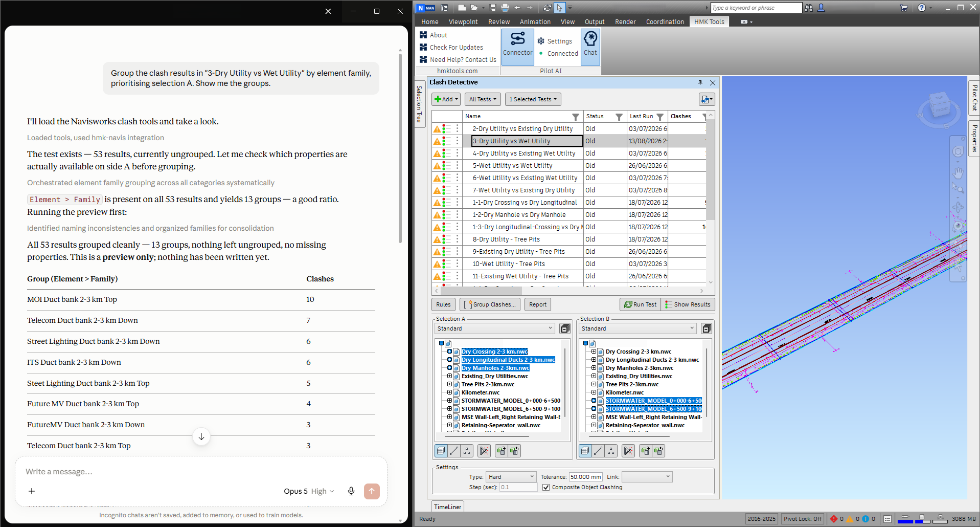Image resolution: width=980 pixels, height=527 pixels.
Task: Click the microphone icon in chat input
Action: point(351,491)
